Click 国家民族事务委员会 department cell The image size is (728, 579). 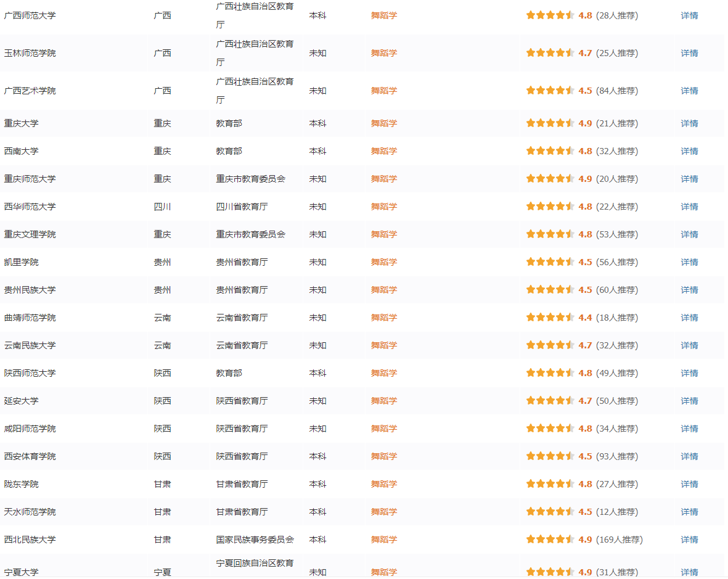(255, 540)
